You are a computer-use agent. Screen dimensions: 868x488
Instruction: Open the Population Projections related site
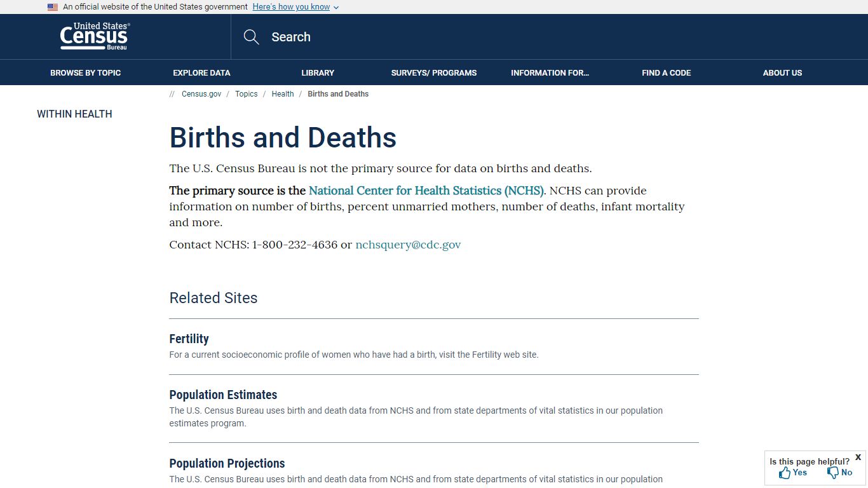click(x=227, y=463)
